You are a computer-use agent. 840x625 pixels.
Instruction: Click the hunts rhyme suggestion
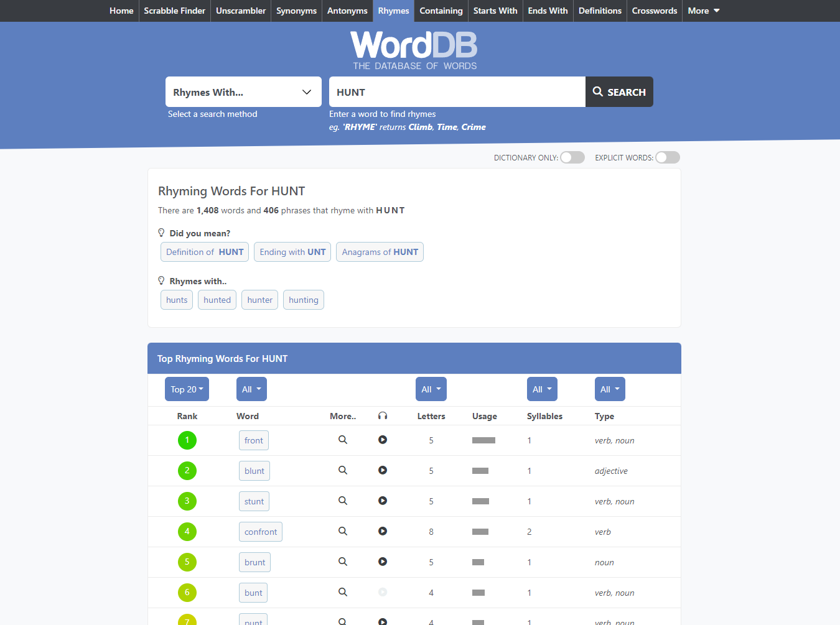(177, 300)
